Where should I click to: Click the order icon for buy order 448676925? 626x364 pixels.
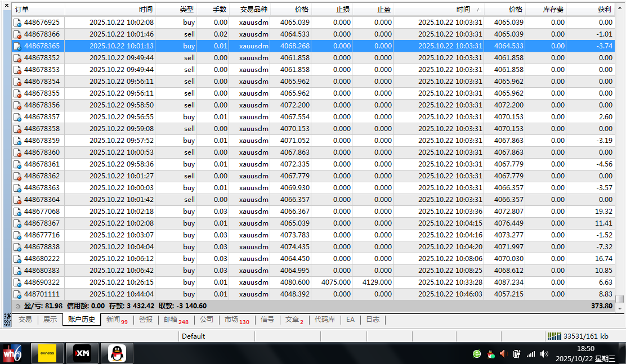[17, 23]
